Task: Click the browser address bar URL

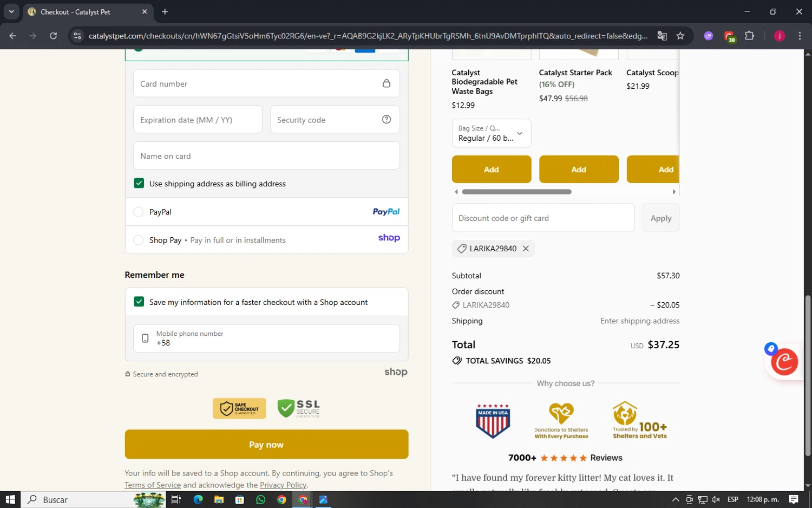Action: (x=368, y=36)
